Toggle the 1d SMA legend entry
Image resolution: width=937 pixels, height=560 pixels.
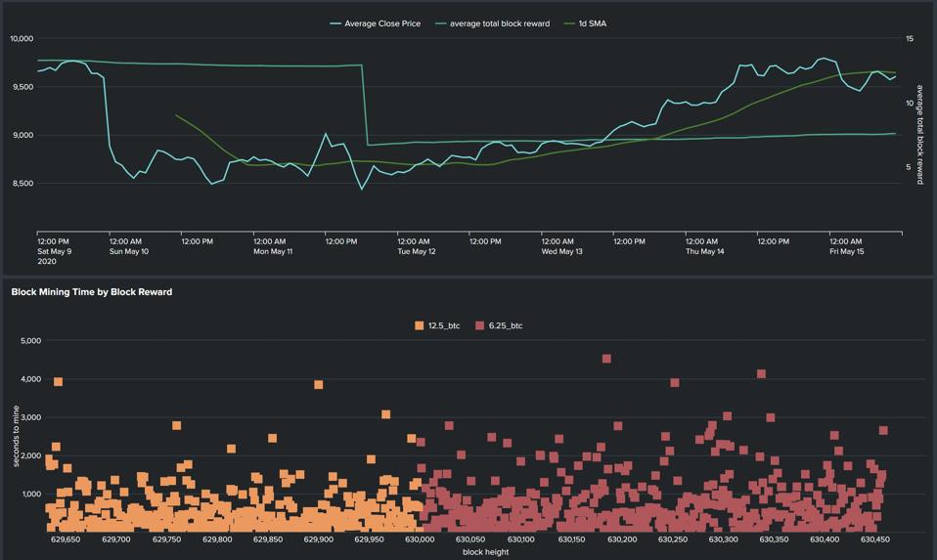pyautogui.click(x=585, y=23)
